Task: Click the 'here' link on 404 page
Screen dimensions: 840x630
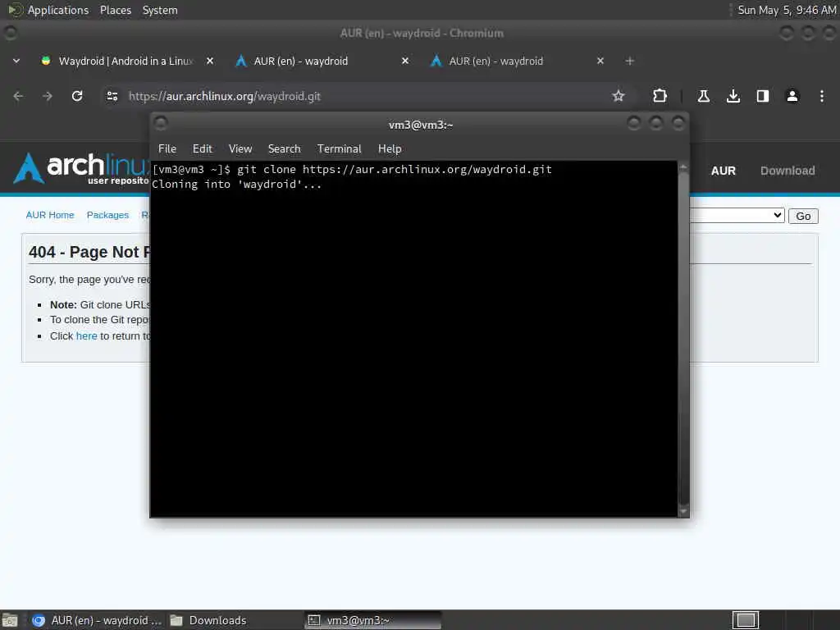Action: click(x=86, y=336)
